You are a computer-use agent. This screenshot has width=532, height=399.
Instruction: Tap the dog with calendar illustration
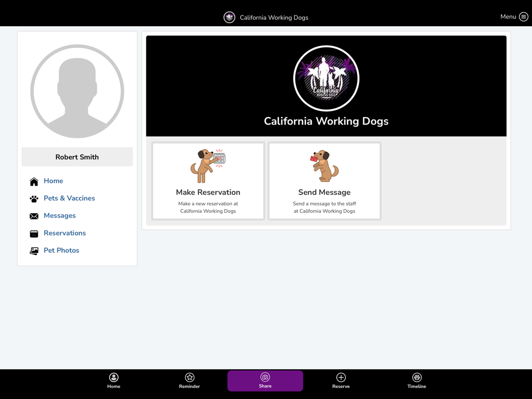coord(207,165)
